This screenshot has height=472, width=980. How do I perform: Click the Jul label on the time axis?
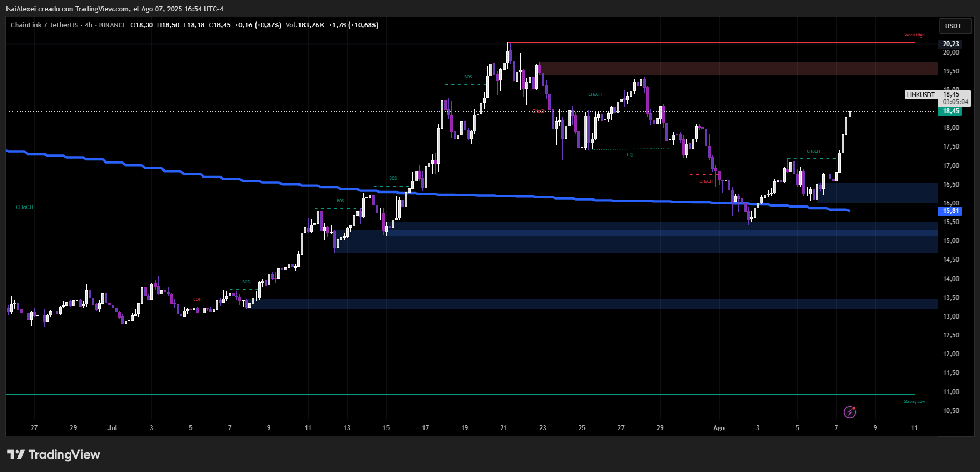click(x=112, y=428)
